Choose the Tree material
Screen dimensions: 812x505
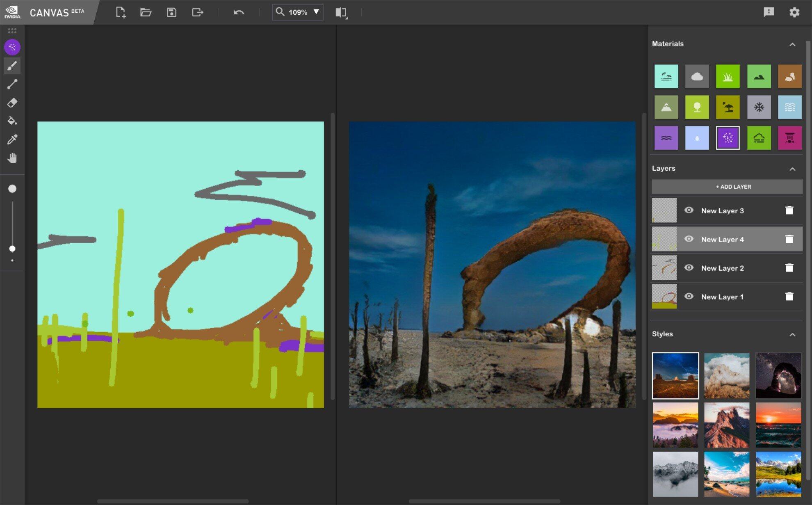point(697,107)
